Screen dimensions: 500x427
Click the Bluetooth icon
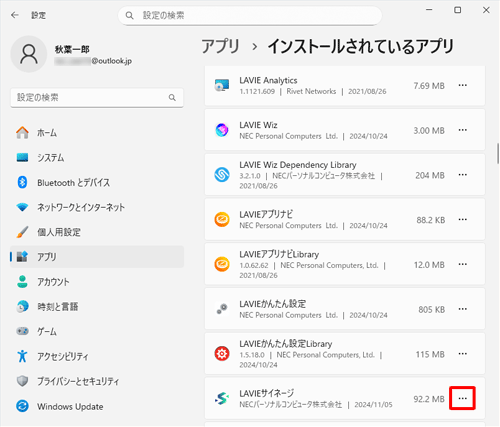click(x=22, y=182)
